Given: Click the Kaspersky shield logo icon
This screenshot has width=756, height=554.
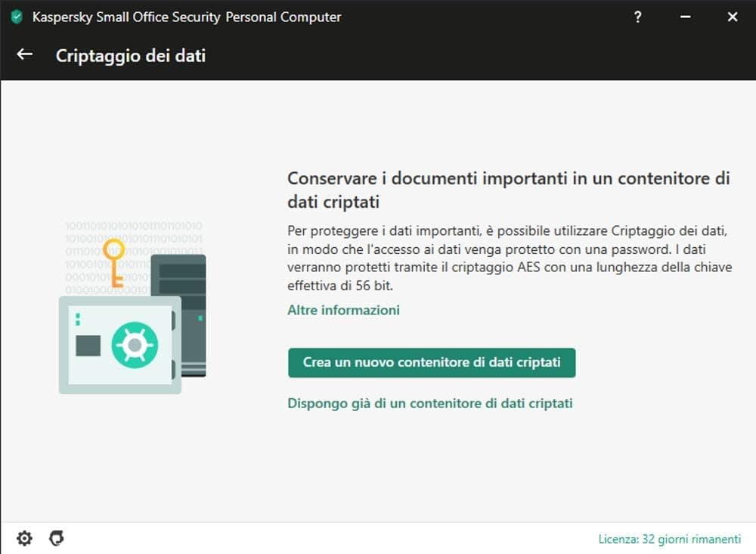Looking at the screenshot, I should tap(17, 17).
